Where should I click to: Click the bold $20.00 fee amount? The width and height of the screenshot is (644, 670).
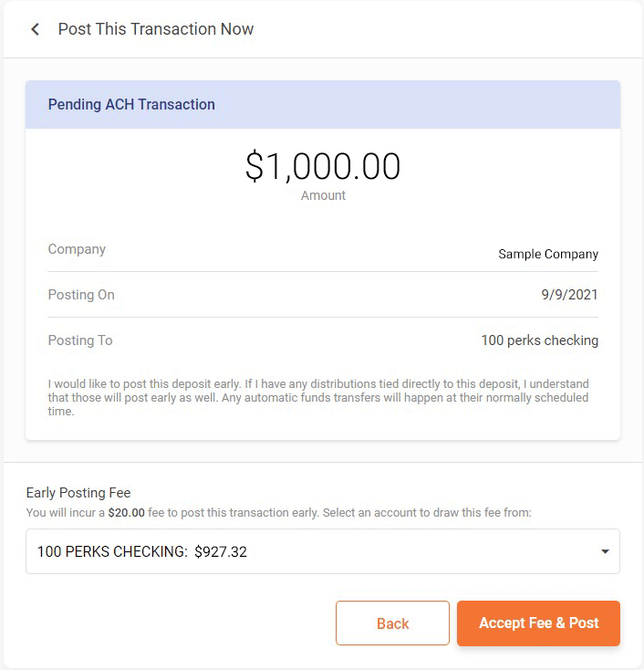click(x=126, y=513)
